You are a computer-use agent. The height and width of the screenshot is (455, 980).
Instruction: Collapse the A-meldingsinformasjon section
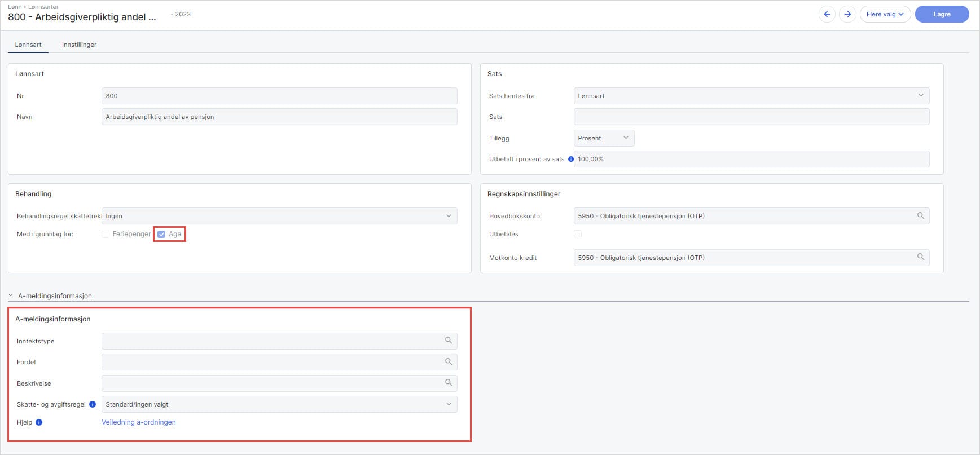pos(11,295)
